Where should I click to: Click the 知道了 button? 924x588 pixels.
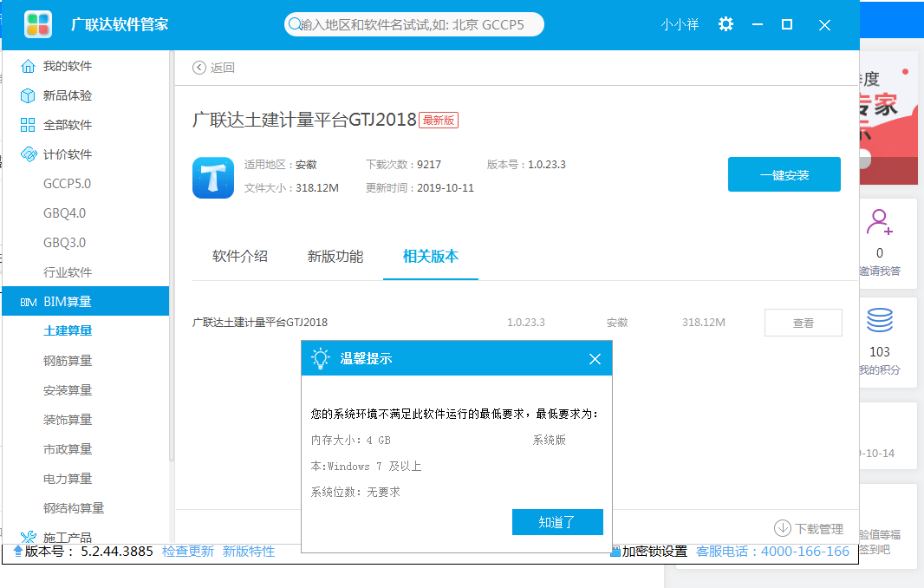click(x=557, y=522)
